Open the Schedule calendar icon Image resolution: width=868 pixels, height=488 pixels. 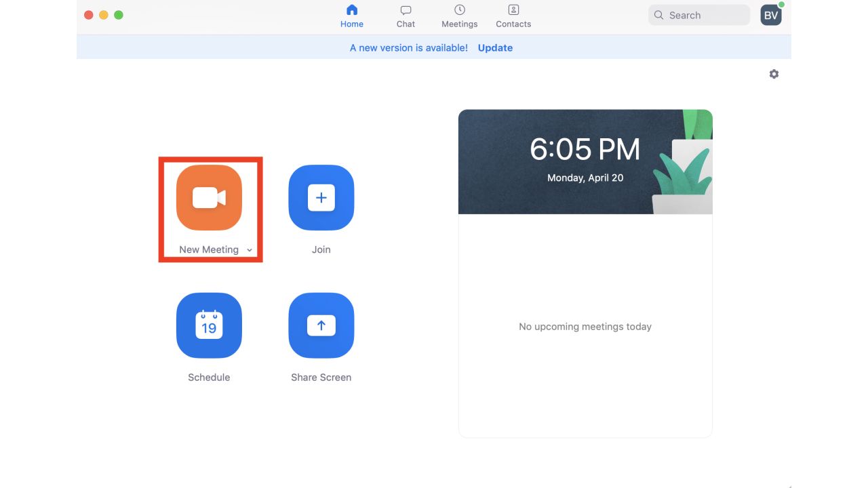coord(209,325)
